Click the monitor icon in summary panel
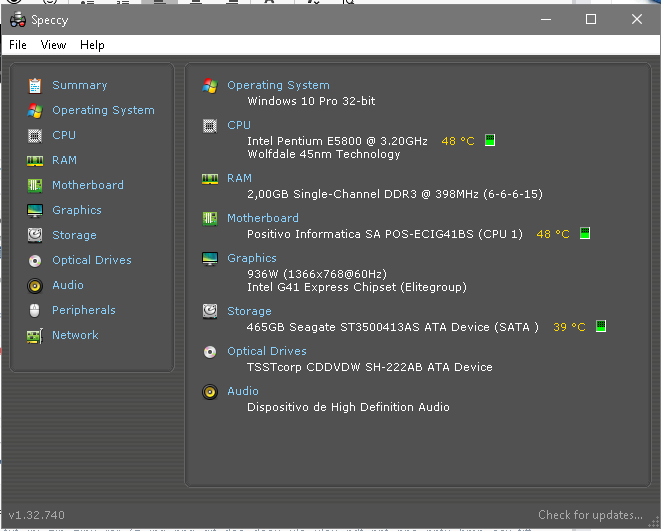The image size is (661, 531). click(x=210, y=258)
